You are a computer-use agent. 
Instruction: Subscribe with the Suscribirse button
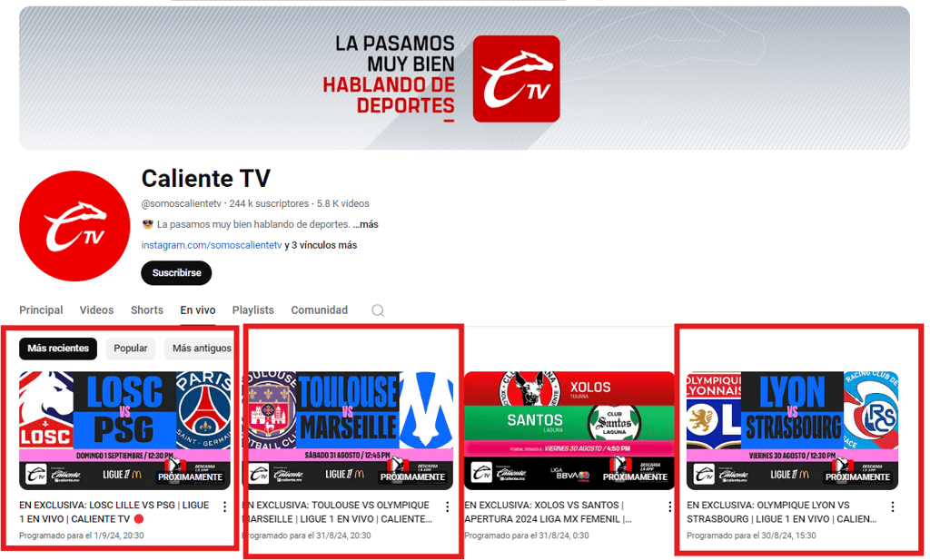176,272
